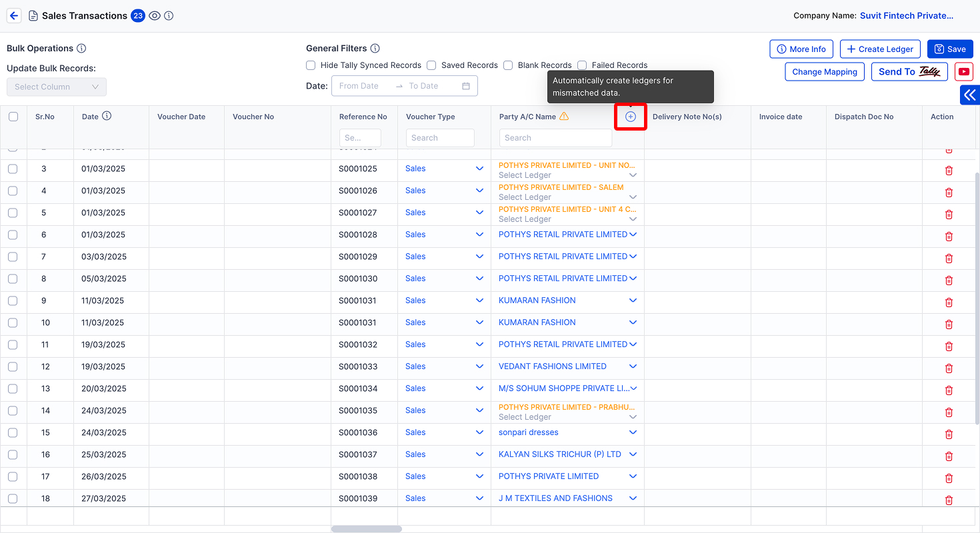Delete row with reference S0001039
The width and height of the screenshot is (980, 533).
pyautogui.click(x=949, y=500)
